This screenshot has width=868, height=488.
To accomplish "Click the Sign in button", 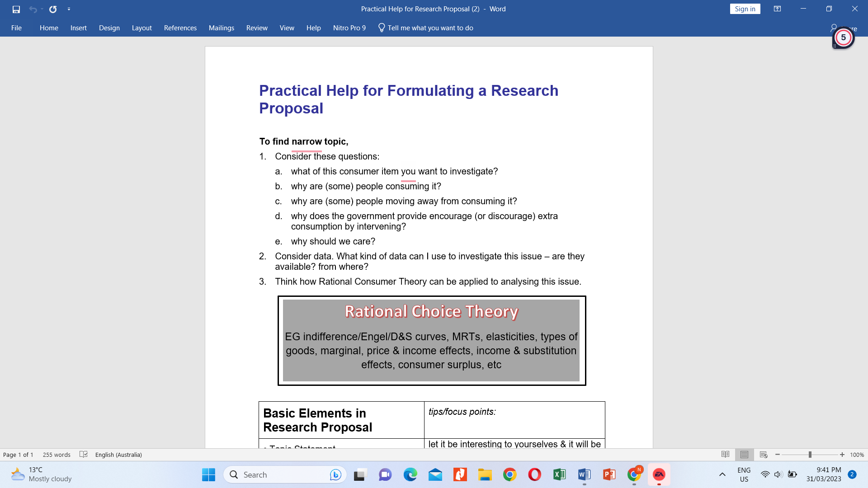I will coord(745,9).
